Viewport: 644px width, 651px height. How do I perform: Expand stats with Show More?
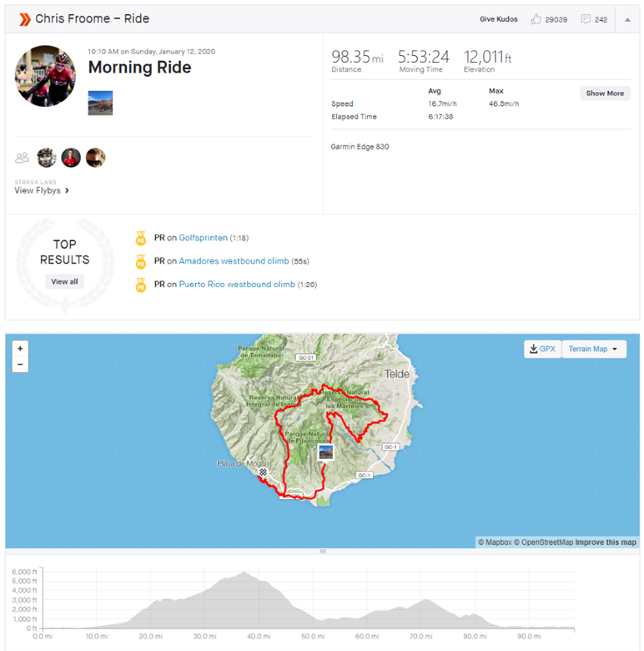(x=605, y=93)
